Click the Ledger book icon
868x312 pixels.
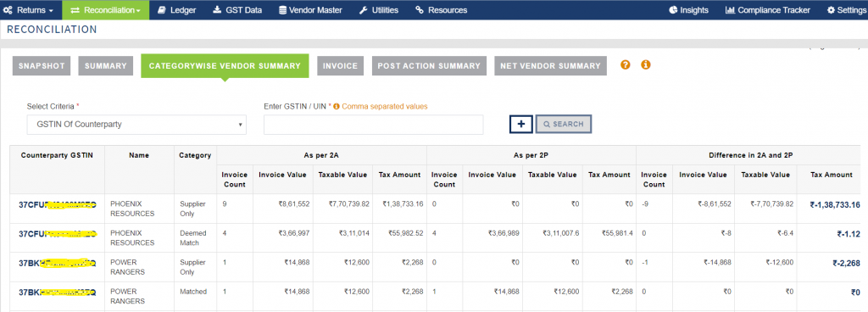[162, 10]
